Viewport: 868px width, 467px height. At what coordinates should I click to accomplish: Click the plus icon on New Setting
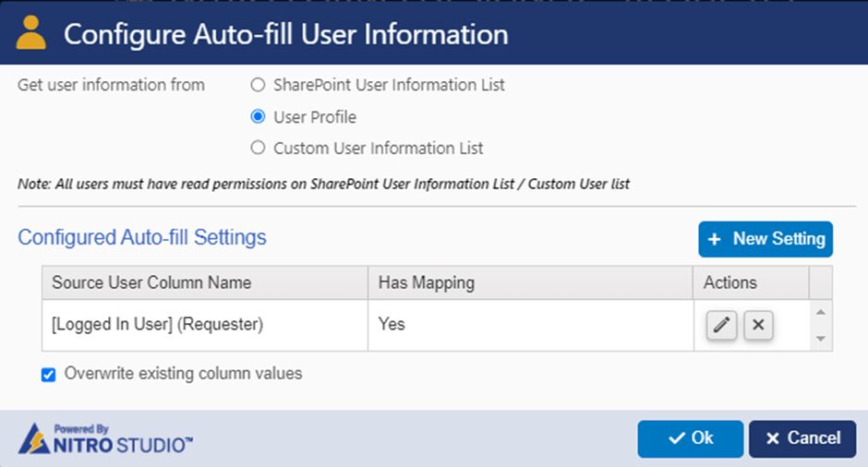(715, 239)
